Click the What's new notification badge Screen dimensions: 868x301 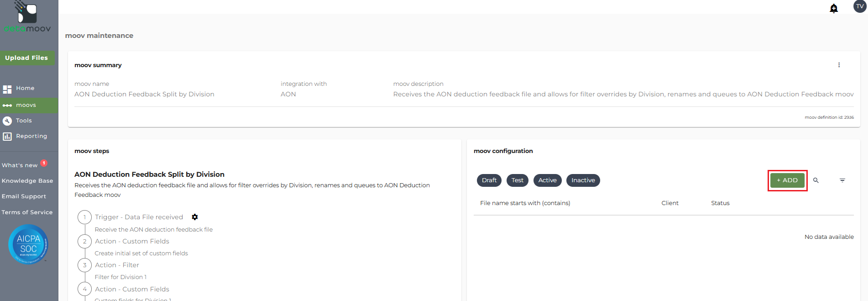tap(44, 163)
